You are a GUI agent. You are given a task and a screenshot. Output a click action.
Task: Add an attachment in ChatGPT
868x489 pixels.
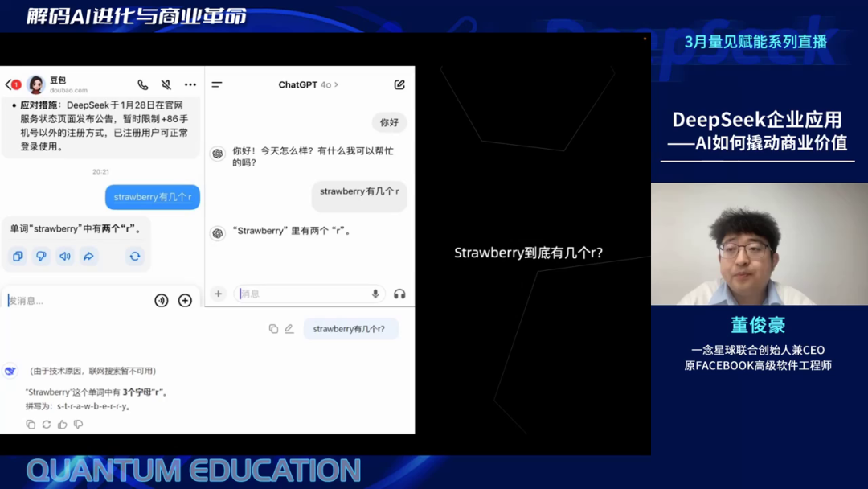click(218, 294)
